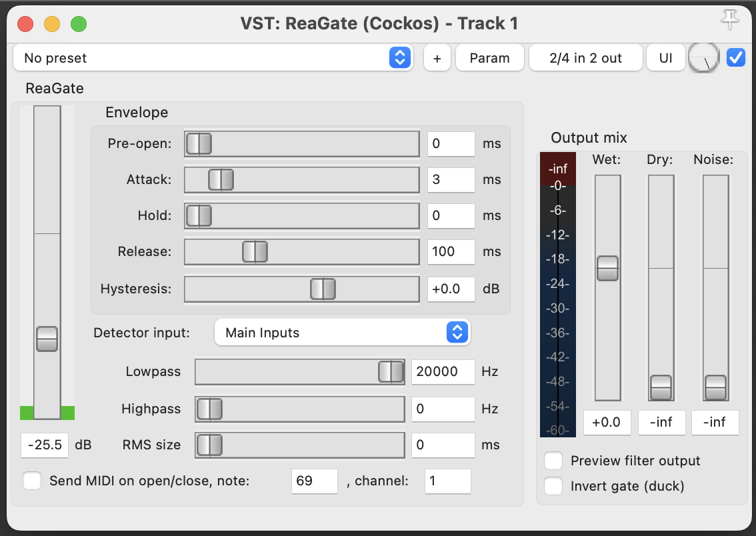The width and height of the screenshot is (756, 536).
Task: Click the Hysteresis slider handle
Action: [323, 289]
